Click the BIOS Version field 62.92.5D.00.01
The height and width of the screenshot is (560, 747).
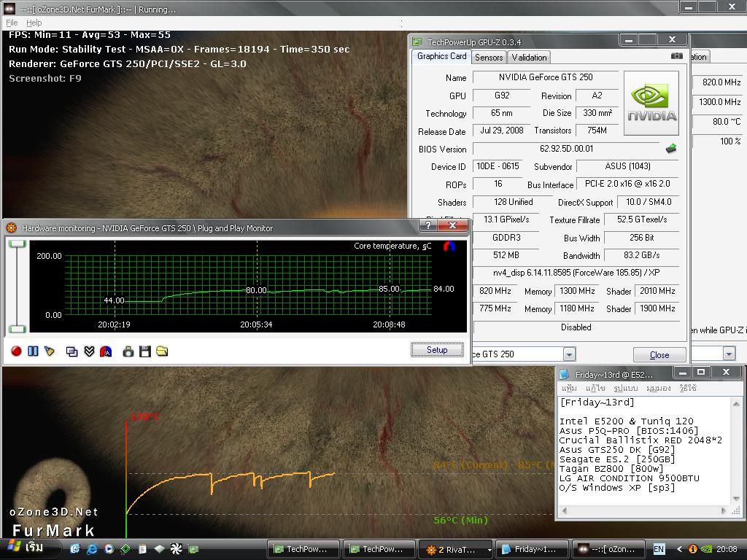pyautogui.click(x=566, y=149)
